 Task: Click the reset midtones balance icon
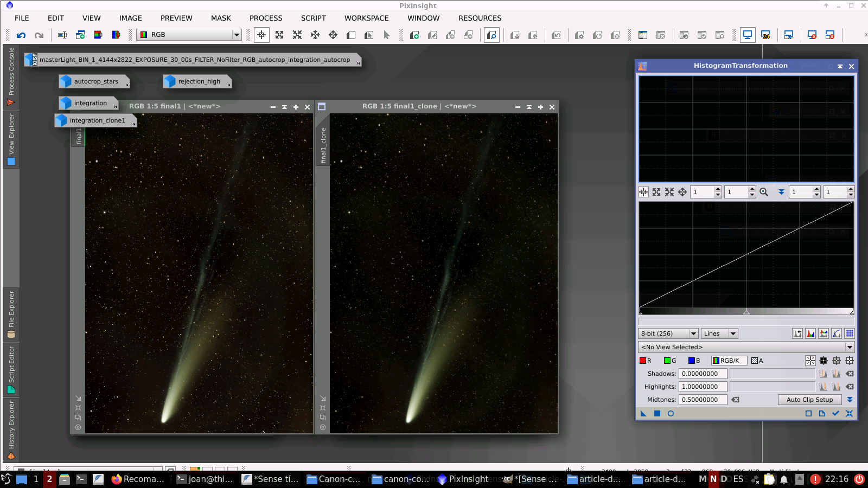pos(735,400)
